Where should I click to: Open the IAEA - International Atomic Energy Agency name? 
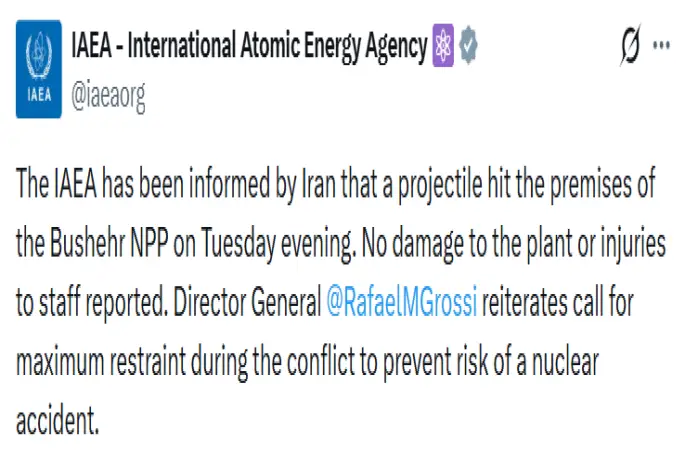point(249,44)
